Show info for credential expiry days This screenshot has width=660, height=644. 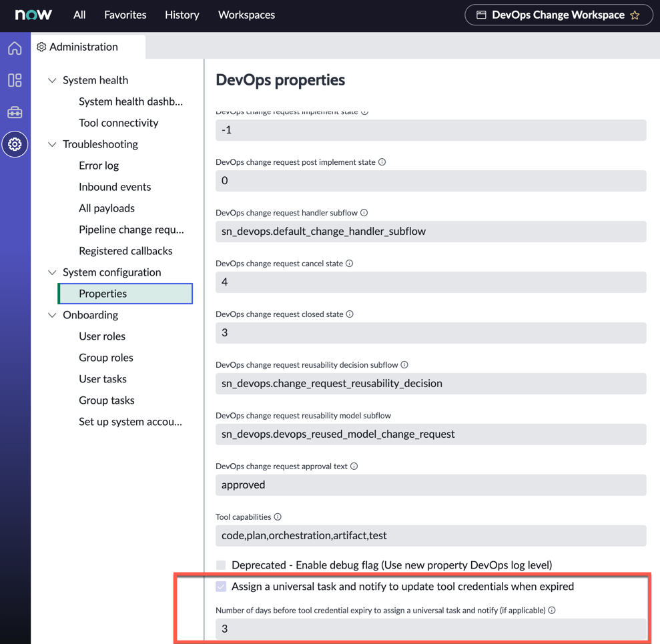[552, 610]
